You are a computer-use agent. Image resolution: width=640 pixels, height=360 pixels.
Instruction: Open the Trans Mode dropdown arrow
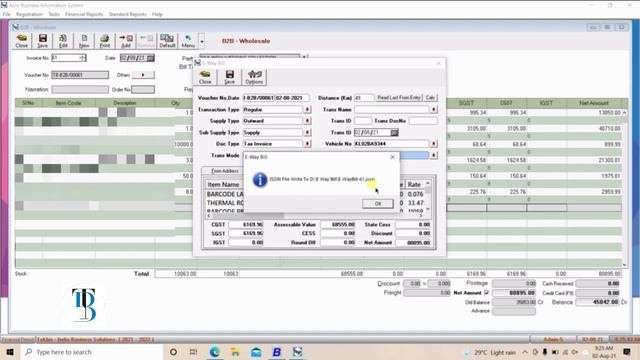[433, 156]
